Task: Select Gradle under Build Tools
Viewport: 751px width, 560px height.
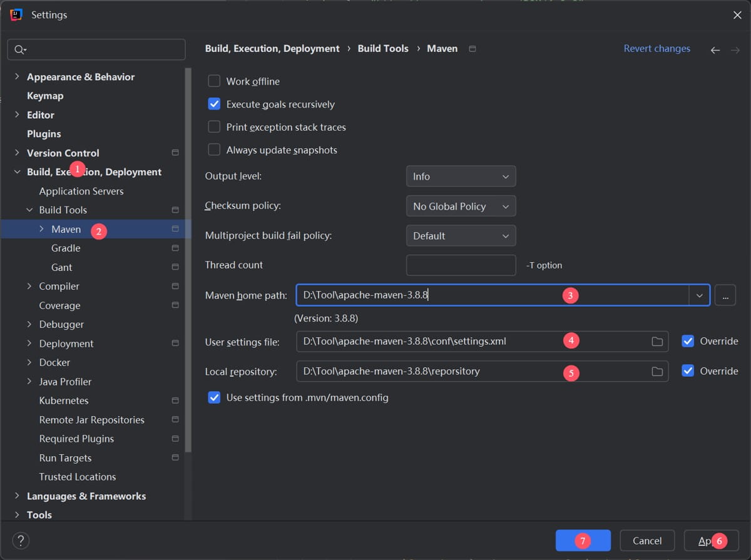Action: [x=66, y=248]
